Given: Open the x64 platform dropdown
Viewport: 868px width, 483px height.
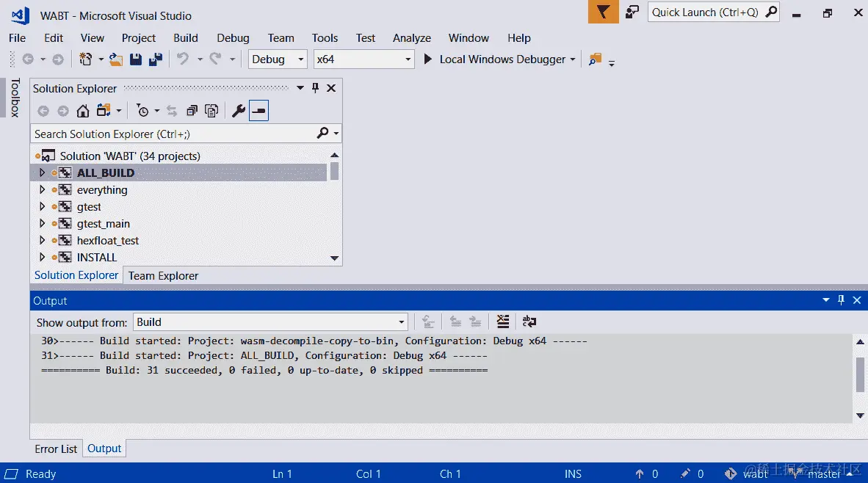Looking at the screenshot, I should pyautogui.click(x=364, y=59).
